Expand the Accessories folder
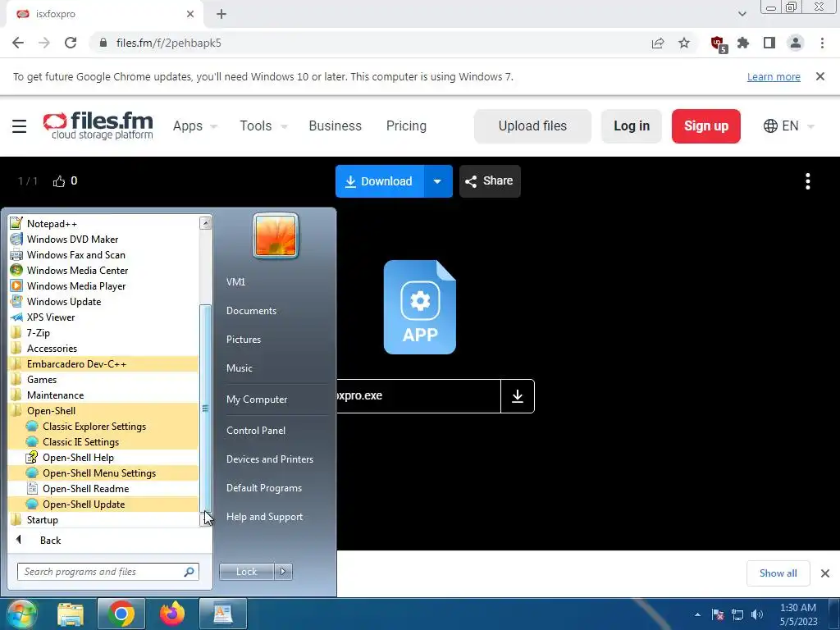The width and height of the screenshot is (840, 630). click(x=103, y=348)
